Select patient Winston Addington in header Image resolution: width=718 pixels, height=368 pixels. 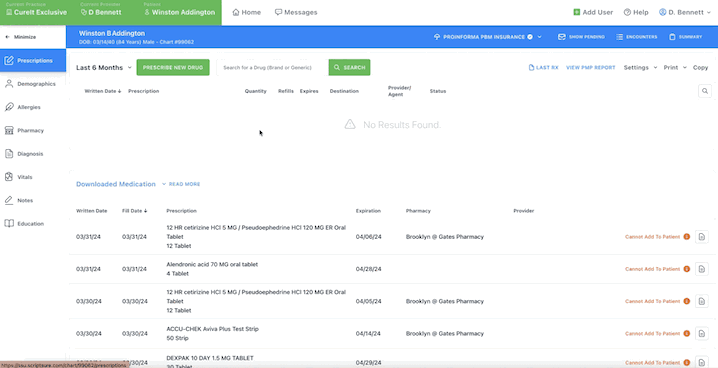180,12
